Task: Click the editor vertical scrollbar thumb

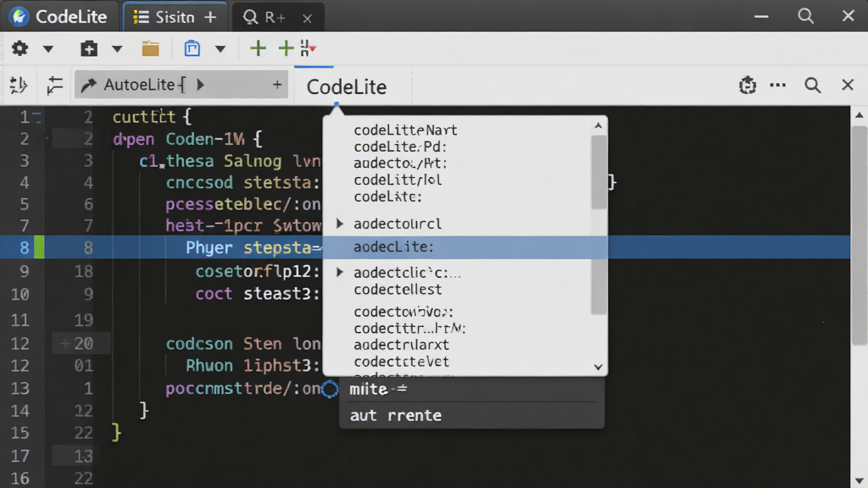Action: click(x=860, y=236)
